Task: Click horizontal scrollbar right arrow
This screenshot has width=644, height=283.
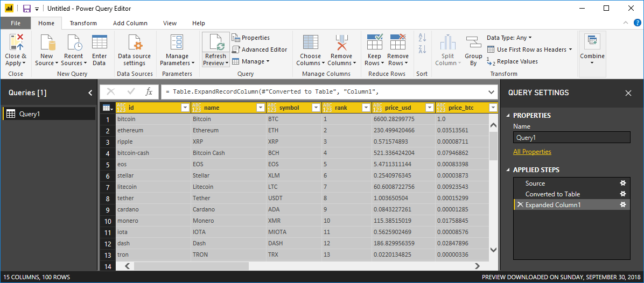Action: pos(477,266)
